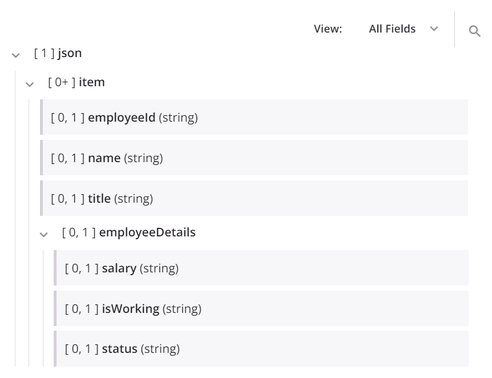Collapse the json root node chevron
This screenshot has width=492, height=378.
(16, 55)
